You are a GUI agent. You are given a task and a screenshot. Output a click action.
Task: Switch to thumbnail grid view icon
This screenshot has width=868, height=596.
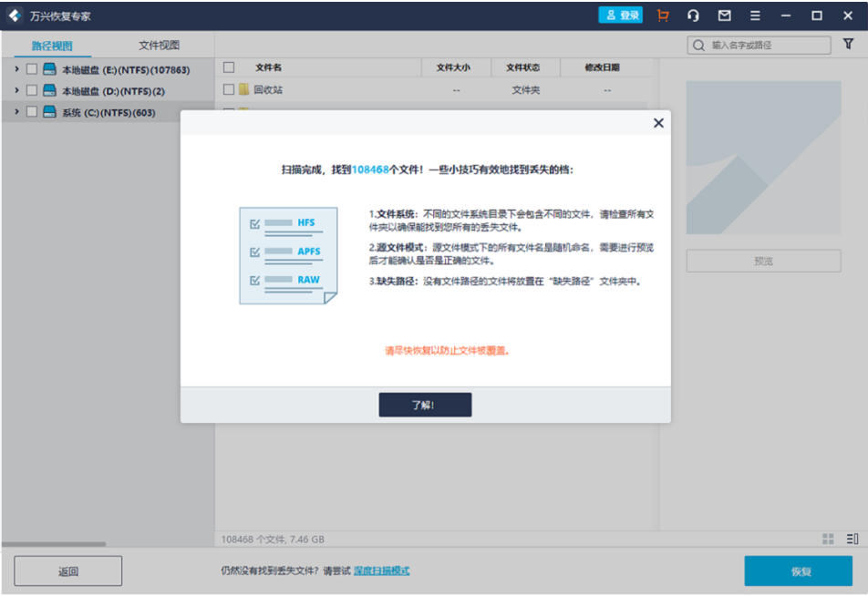828,539
